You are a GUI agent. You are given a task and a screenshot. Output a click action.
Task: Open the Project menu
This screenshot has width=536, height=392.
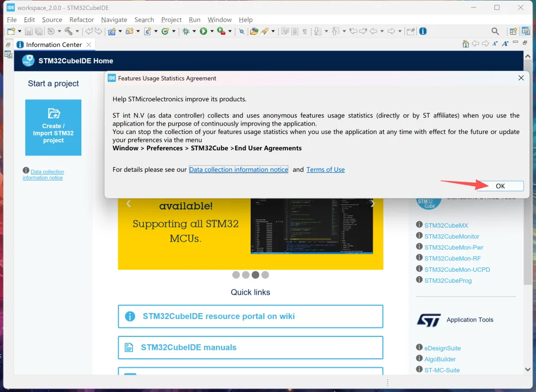(171, 20)
